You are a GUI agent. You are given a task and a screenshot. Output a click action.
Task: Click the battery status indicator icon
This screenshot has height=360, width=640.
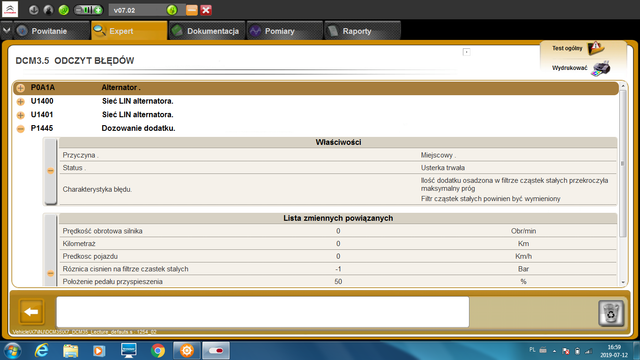(x=88, y=10)
